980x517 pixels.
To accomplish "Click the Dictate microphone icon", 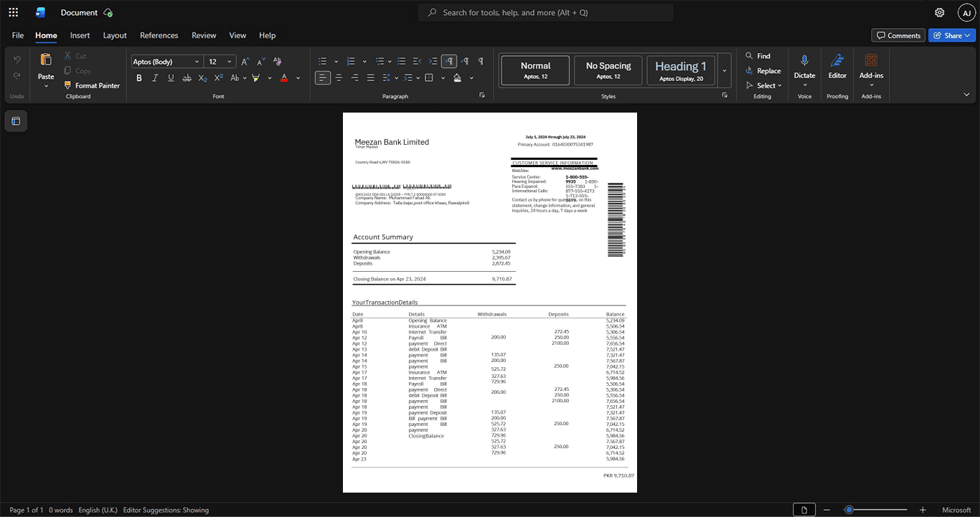I will click(x=804, y=60).
